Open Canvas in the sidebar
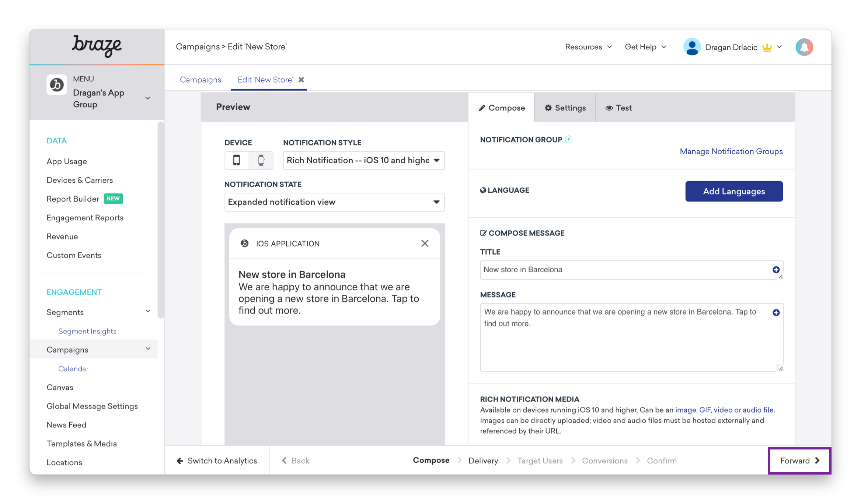This screenshot has width=861, height=504. [60, 388]
